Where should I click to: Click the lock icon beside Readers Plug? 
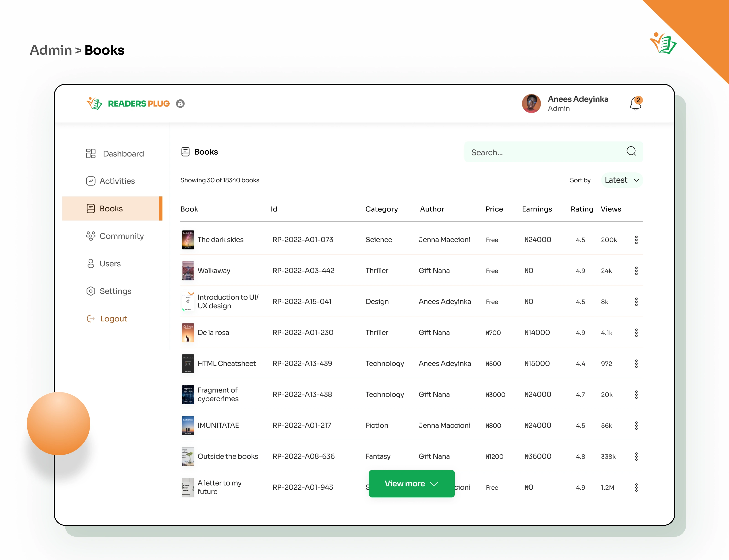(180, 104)
